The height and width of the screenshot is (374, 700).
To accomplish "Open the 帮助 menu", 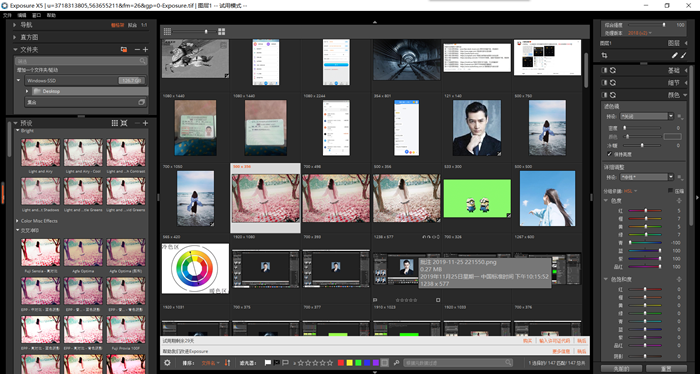I will tap(51, 15).
